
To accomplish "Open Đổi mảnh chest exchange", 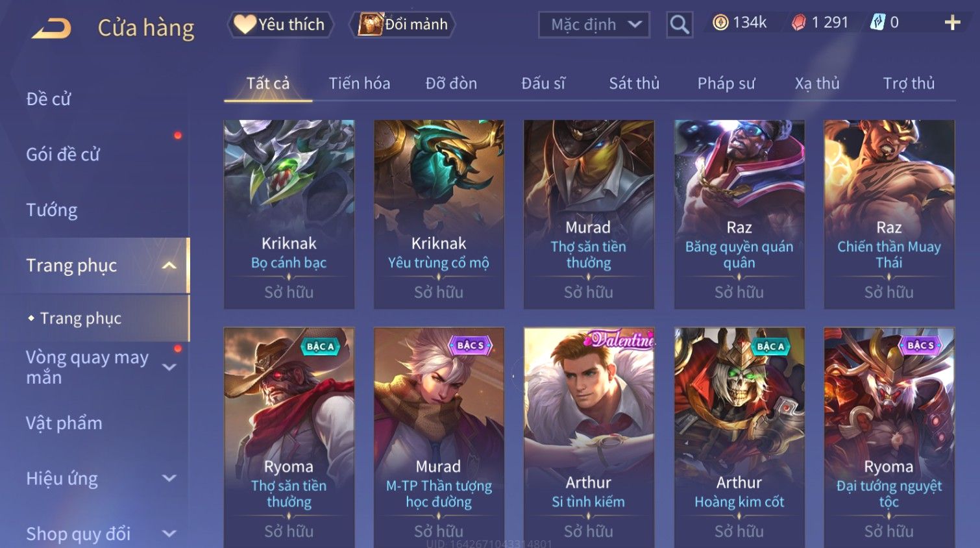I will point(402,25).
